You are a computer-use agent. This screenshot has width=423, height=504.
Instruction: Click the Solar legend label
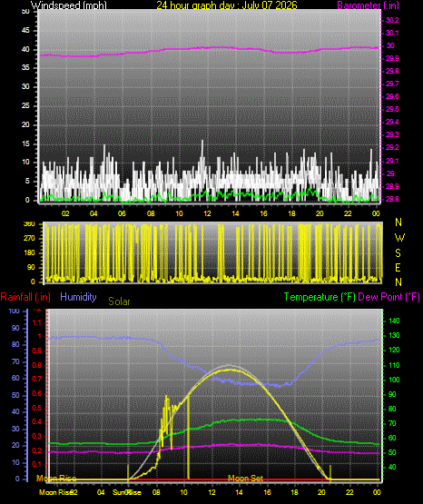click(x=119, y=301)
